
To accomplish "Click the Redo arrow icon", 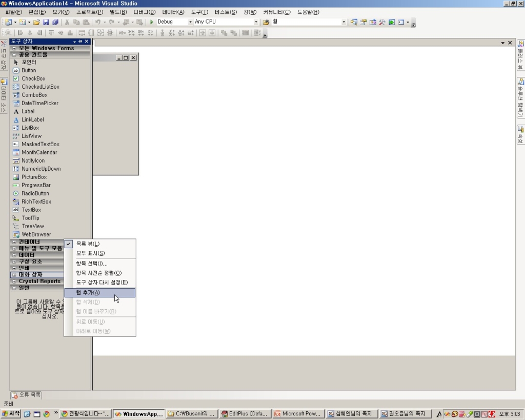I will point(112,22).
